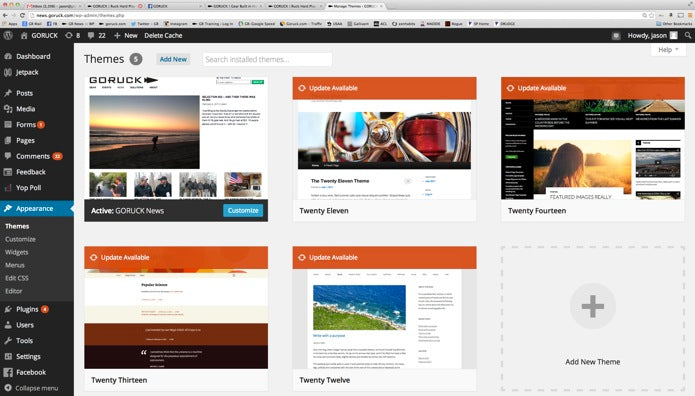695x396 pixels.
Task: Click the Jetpack sidebar icon
Action: (8, 72)
